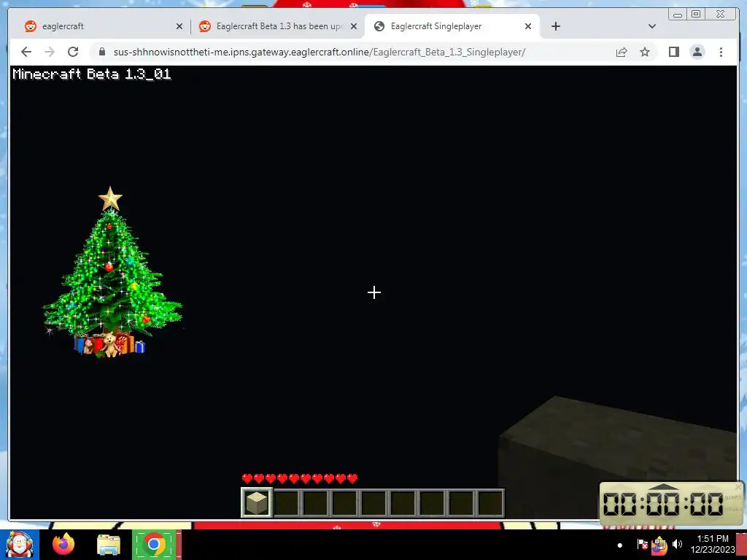The height and width of the screenshot is (560, 747).
Task: Click the Christmas tree desktop gadget
Action: [x=112, y=273]
